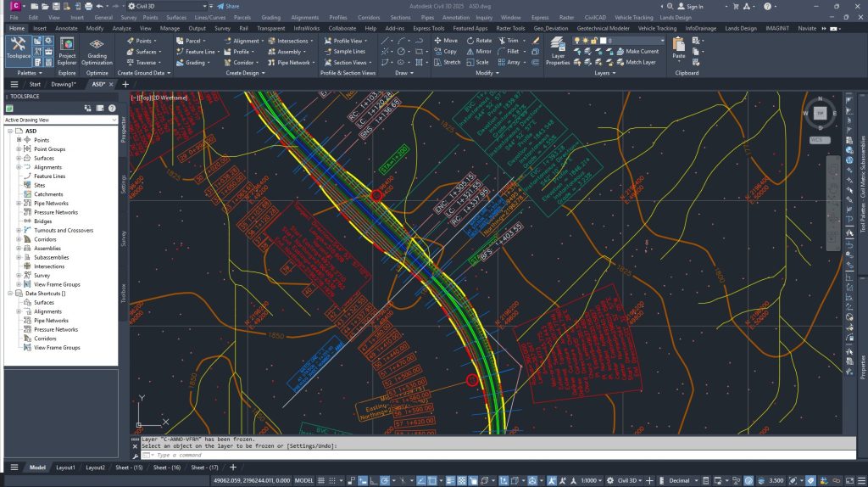The height and width of the screenshot is (487, 868).
Task: Select the Move tool
Action: [x=445, y=40]
